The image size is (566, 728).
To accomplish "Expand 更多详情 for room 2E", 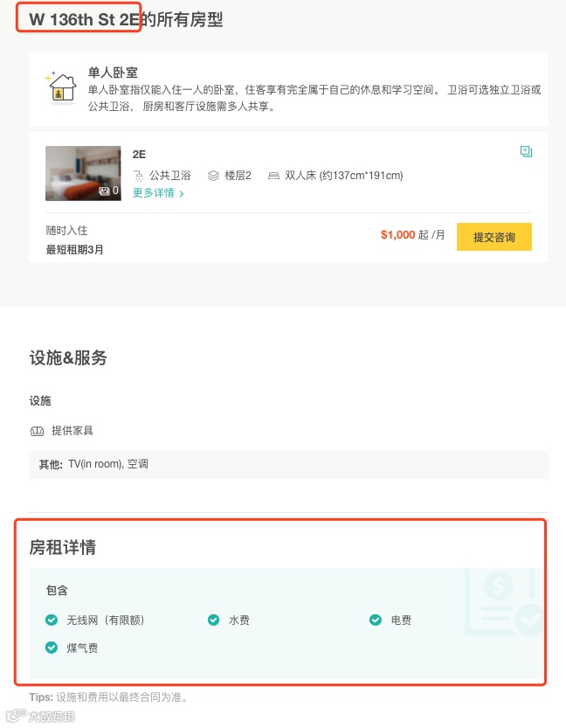I will (154, 193).
